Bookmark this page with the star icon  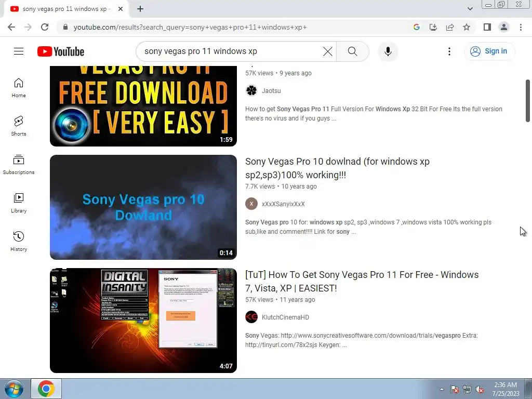point(467,27)
